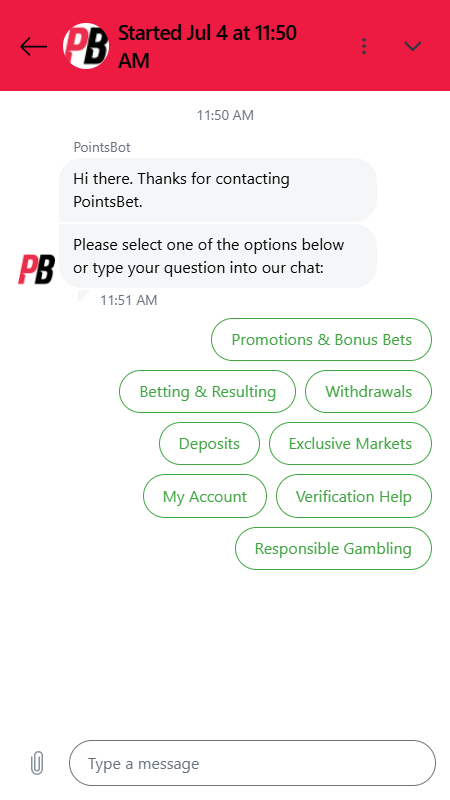Tap the Responsible Gambling option
Viewport: 450px width, 800px height.
[333, 548]
